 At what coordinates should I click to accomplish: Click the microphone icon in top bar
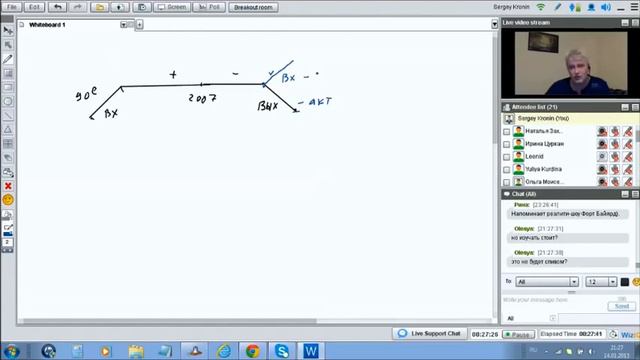pos(575,7)
